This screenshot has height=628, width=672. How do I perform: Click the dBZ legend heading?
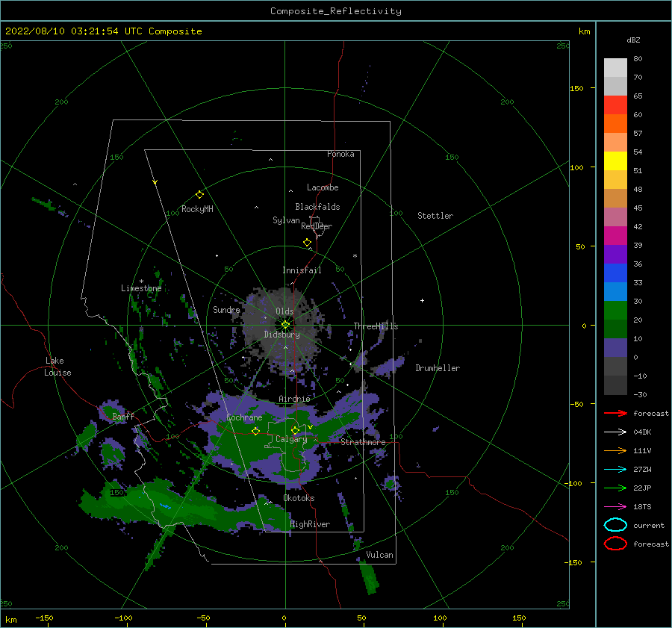[x=633, y=40]
